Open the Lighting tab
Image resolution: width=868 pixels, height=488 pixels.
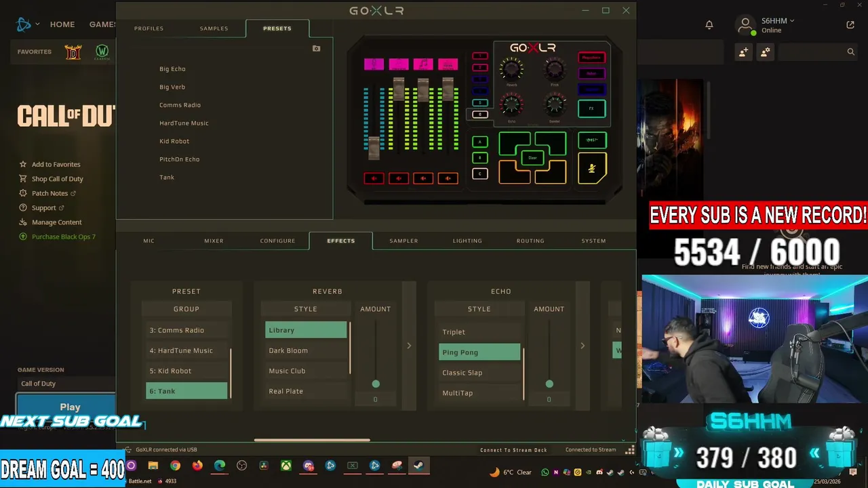coord(467,241)
